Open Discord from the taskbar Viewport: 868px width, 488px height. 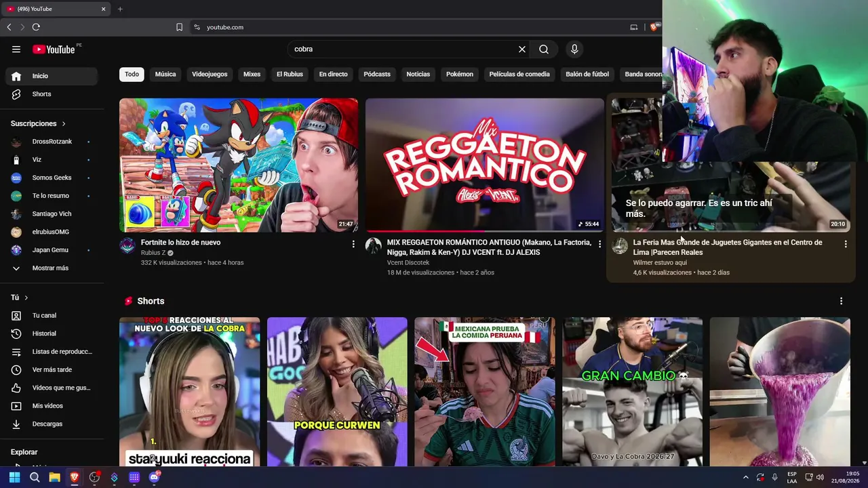tap(154, 477)
